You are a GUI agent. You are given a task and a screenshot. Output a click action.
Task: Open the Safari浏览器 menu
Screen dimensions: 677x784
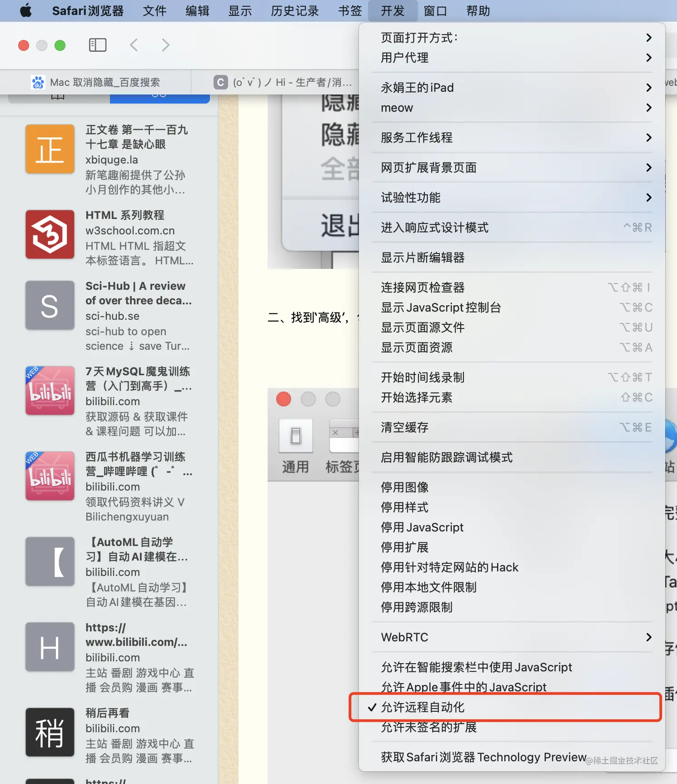point(88,11)
